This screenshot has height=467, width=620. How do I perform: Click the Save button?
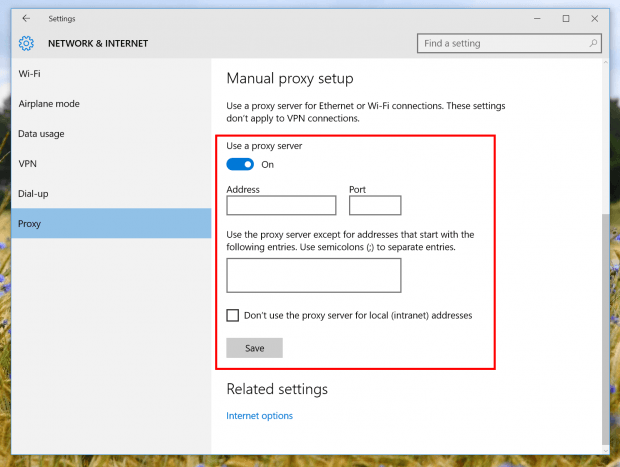pyautogui.click(x=254, y=348)
